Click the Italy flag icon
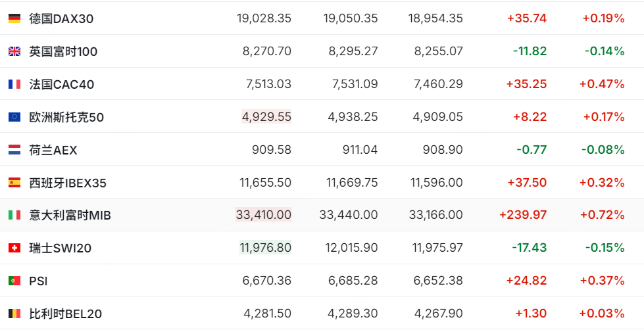The image size is (644, 330). [14, 215]
